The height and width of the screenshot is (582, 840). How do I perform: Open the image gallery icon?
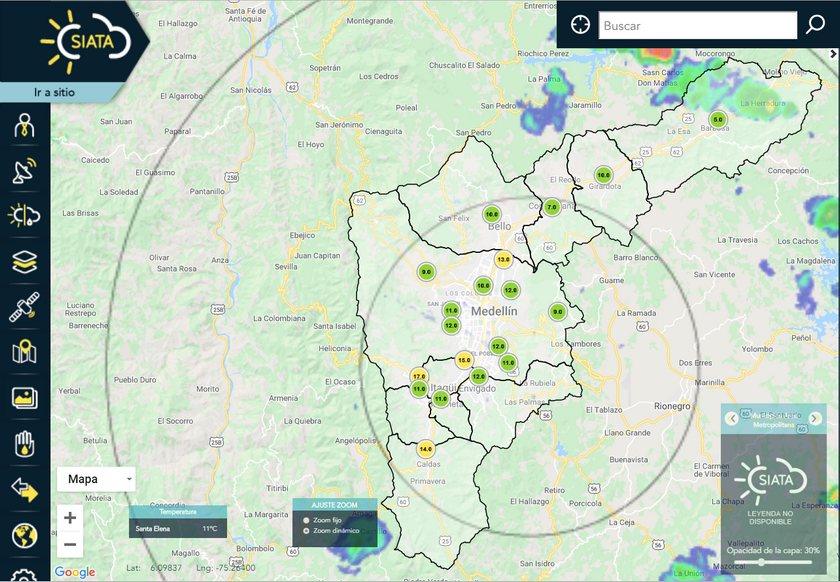pyautogui.click(x=24, y=398)
